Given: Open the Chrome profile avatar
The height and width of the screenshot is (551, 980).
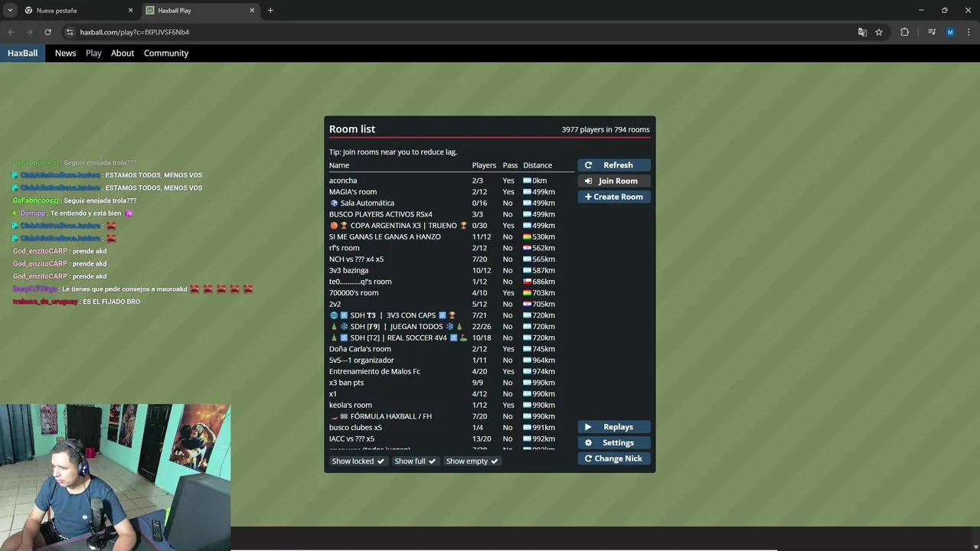Looking at the screenshot, I should pyautogui.click(x=950, y=32).
